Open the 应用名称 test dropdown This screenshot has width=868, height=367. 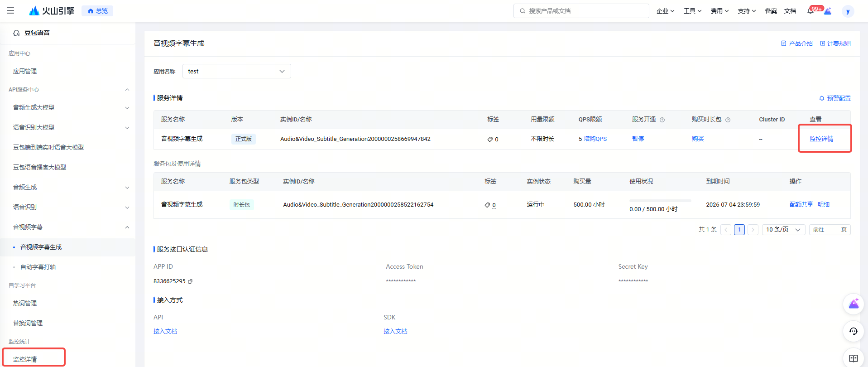(x=236, y=71)
